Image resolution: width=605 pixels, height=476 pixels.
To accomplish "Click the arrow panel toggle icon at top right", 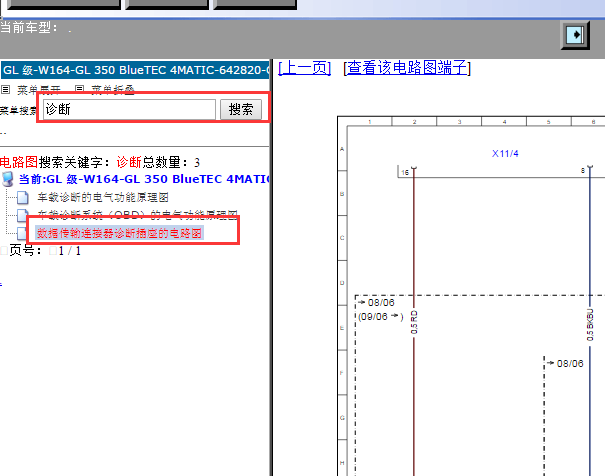I will click(575, 35).
